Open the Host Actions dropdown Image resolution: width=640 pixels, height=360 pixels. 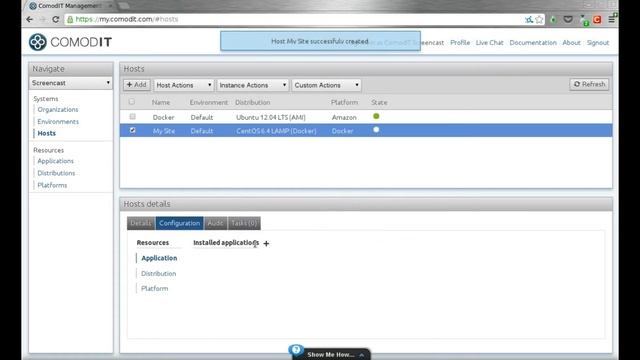(x=184, y=85)
